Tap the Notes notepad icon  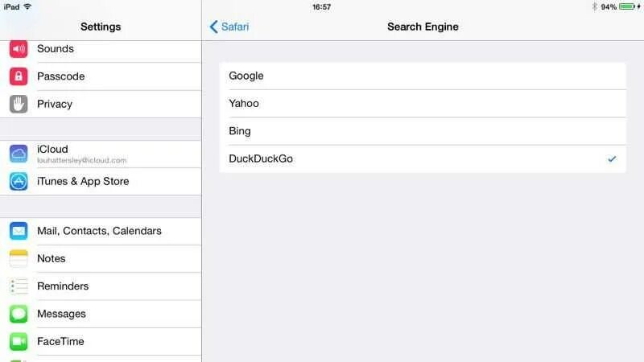(19, 258)
